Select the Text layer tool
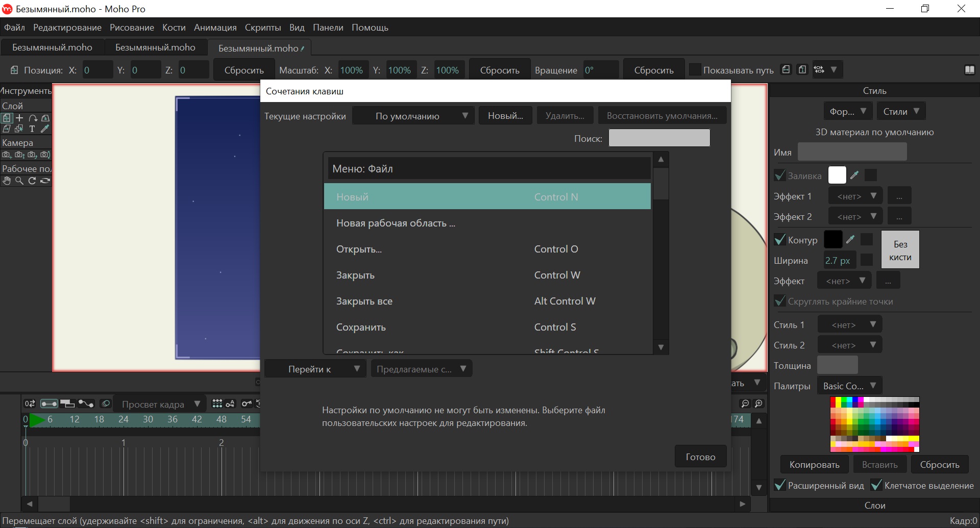Image resolution: width=980 pixels, height=528 pixels. click(32, 129)
